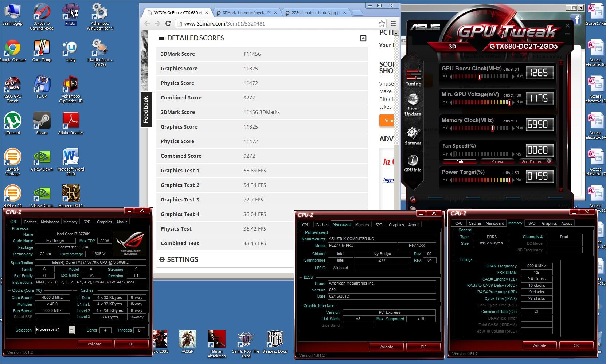Select the TC UP desktop icon
Image resolution: width=606 pixels, height=364 pixels.
click(x=42, y=87)
